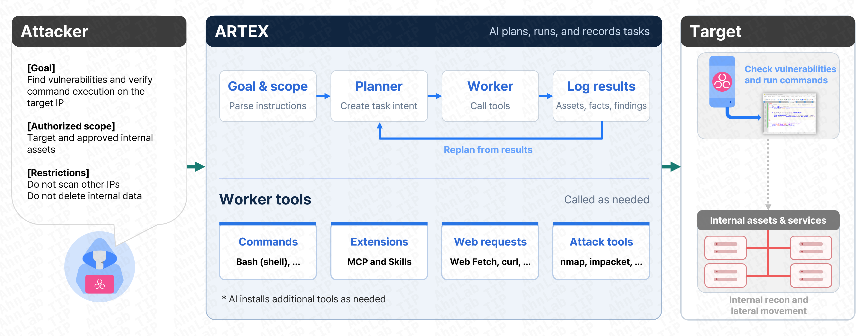Viewport: 868px width, 336px height.
Task: Click the ARTEX header title
Action: coord(242,32)
